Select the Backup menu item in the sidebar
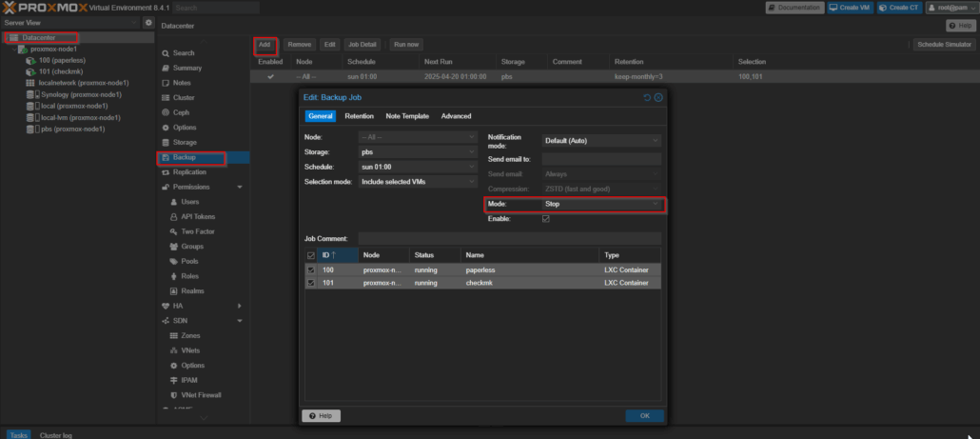Viewport: 980px width, 439px height. click(x=203, y=157)
